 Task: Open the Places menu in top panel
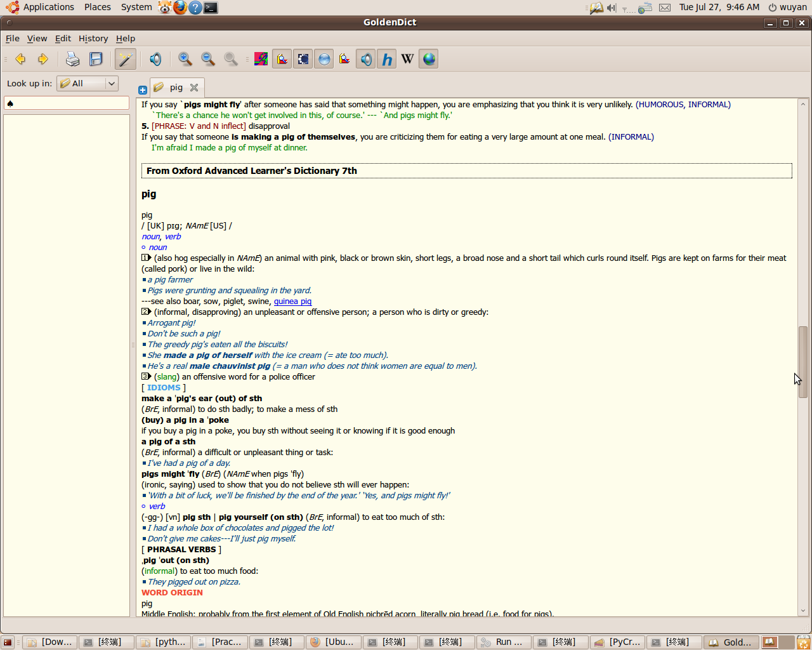click(x=97, y=7)
